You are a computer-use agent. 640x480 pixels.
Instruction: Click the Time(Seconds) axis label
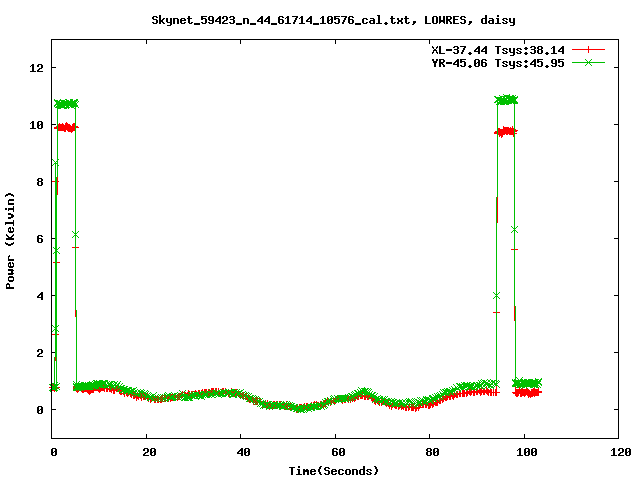(334, 471)
